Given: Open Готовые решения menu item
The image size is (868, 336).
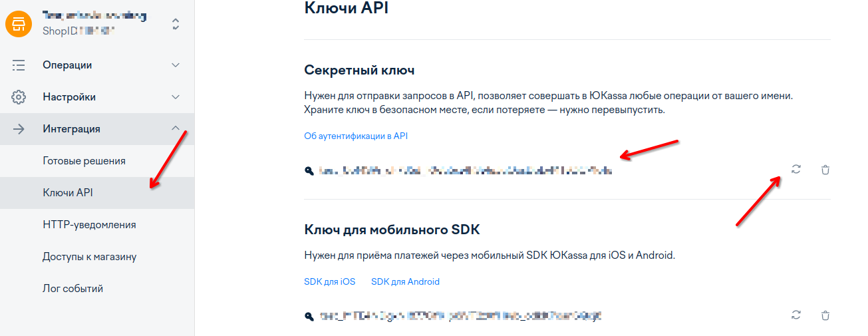Looking at the screenshot, I should pyautogui.click(x=84, y=161).
